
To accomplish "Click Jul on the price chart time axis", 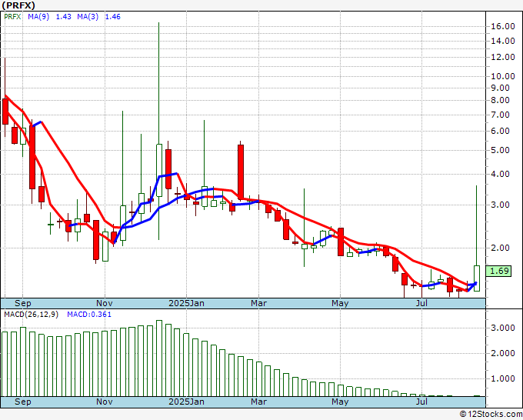I will tap(422, 304).
